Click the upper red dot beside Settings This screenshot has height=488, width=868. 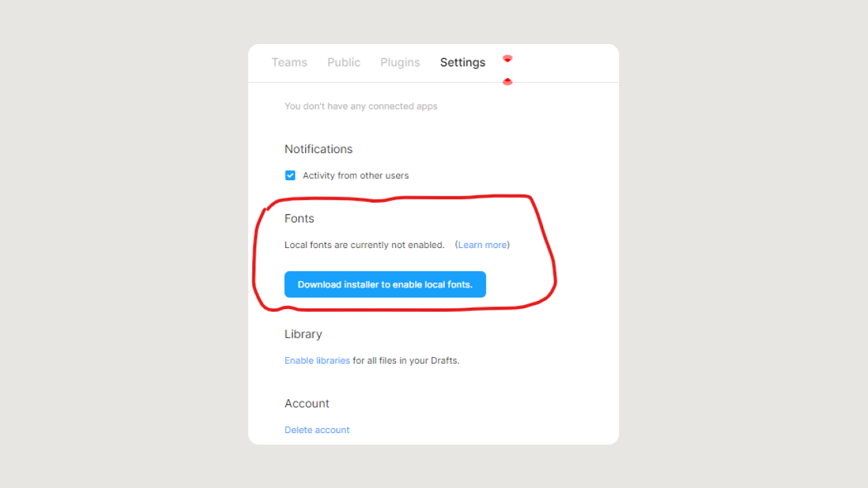click(x=507, y=59)
